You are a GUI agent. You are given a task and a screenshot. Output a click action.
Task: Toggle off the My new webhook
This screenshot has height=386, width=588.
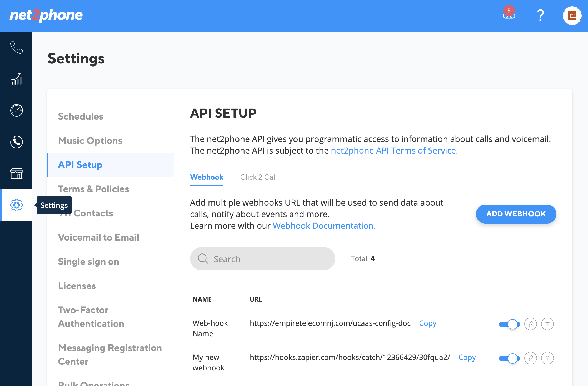[x=509, y=358]
